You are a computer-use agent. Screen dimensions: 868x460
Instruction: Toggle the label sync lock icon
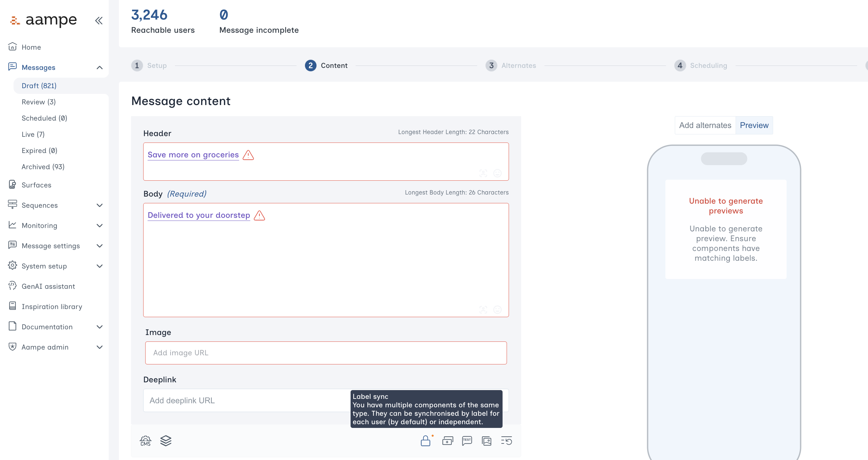pos(426,441)
